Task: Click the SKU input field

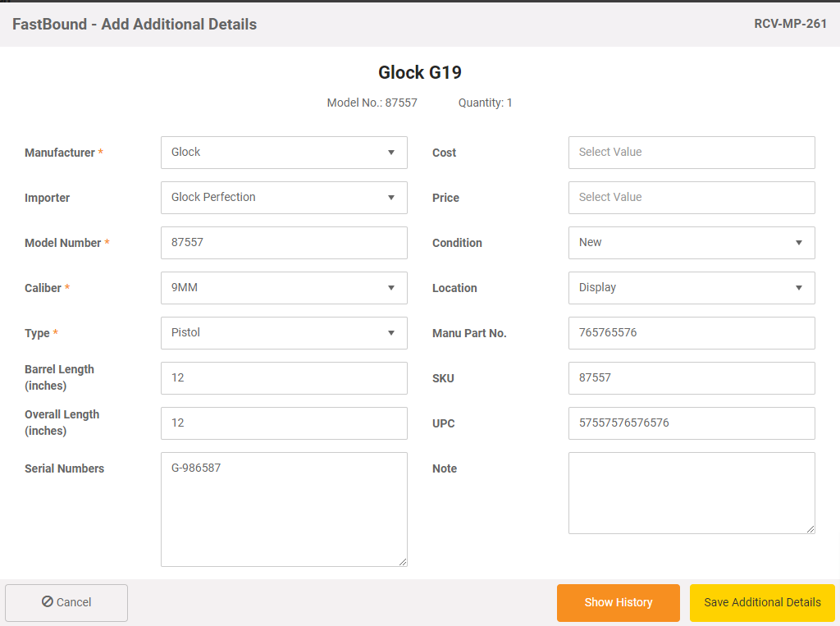Action: click(692, 378)
